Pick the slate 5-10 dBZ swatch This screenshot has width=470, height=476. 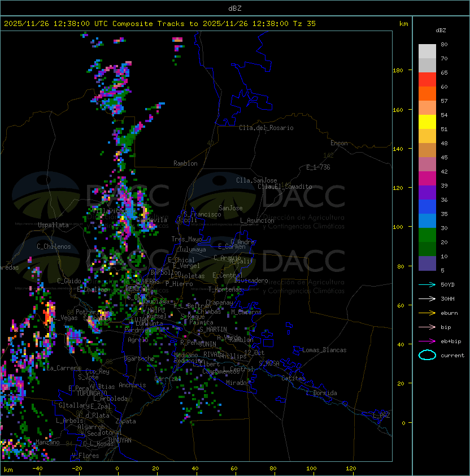tap(427, 263)
